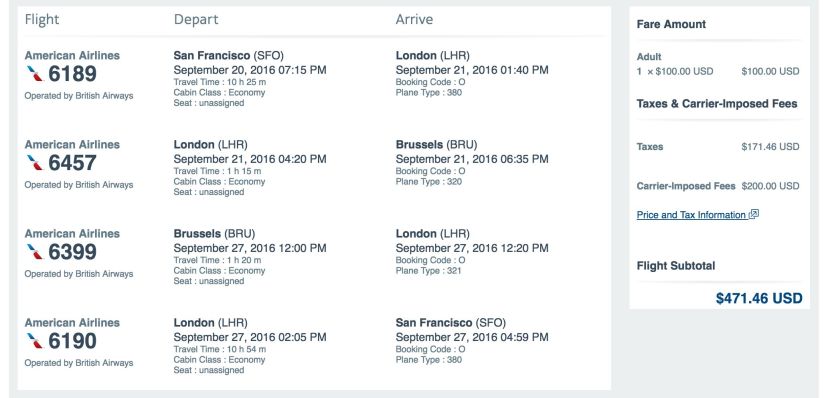Select flight number 6189
This screenshot has width=830, height=398.
click(x=73, y=74)
